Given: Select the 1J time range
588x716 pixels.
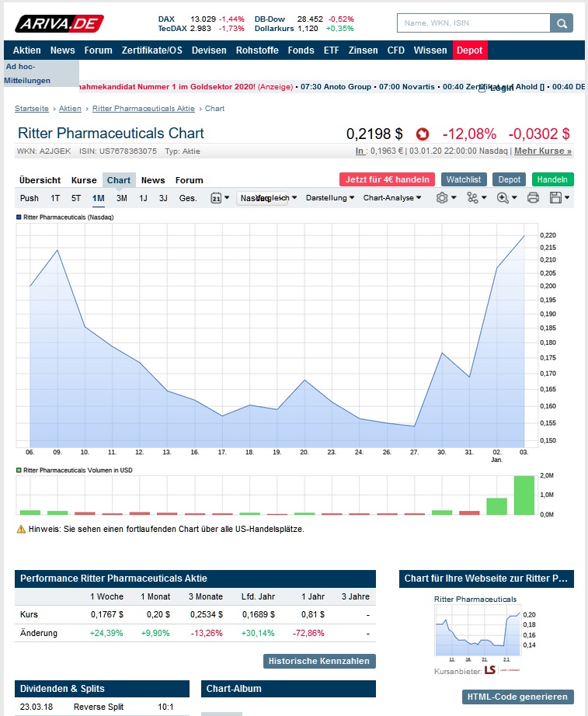Looking at the screenshot, I should (143, 198).
